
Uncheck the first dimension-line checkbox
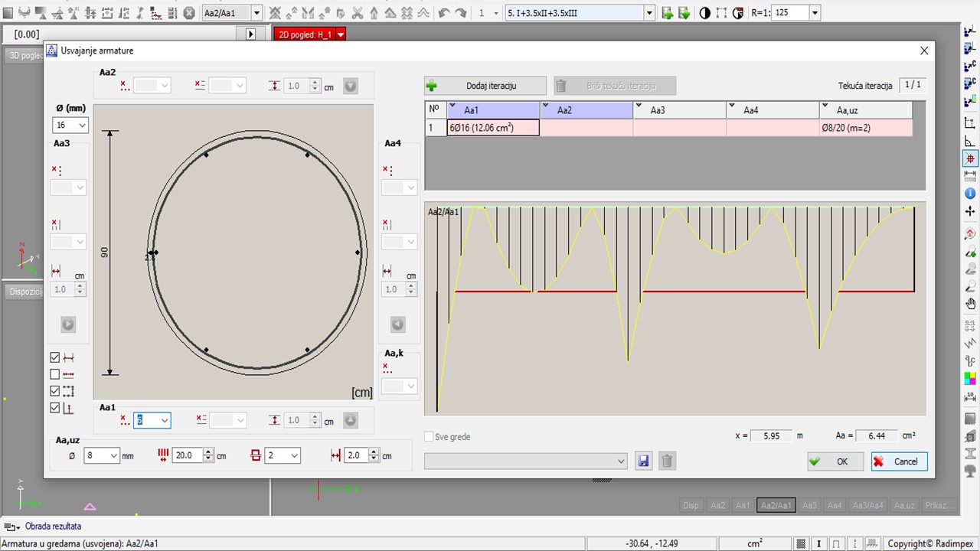click(54, 357)
